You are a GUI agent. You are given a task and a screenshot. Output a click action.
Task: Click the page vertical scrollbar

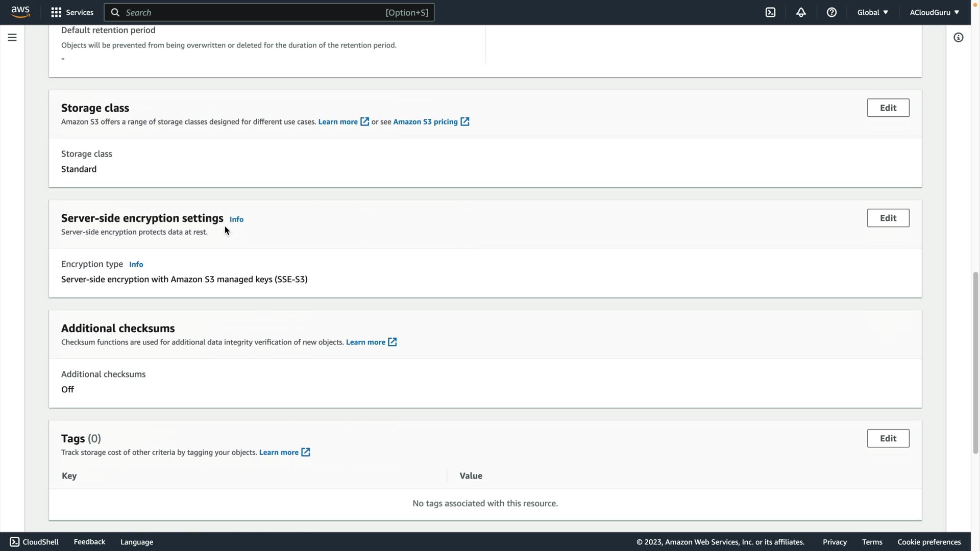pyautogui.click(x=975, y=362)
